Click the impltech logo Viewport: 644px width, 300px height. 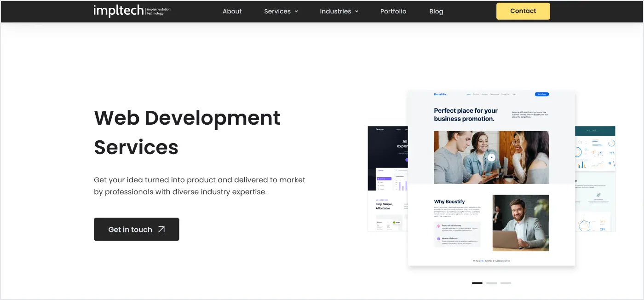pyautogui.click(x=132, y=11)
